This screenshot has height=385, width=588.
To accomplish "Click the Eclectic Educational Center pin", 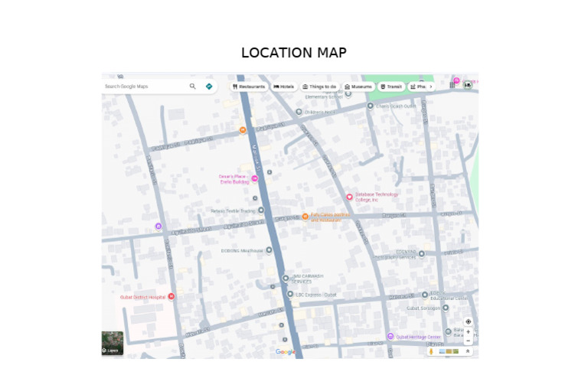I will tap(424, 295).
